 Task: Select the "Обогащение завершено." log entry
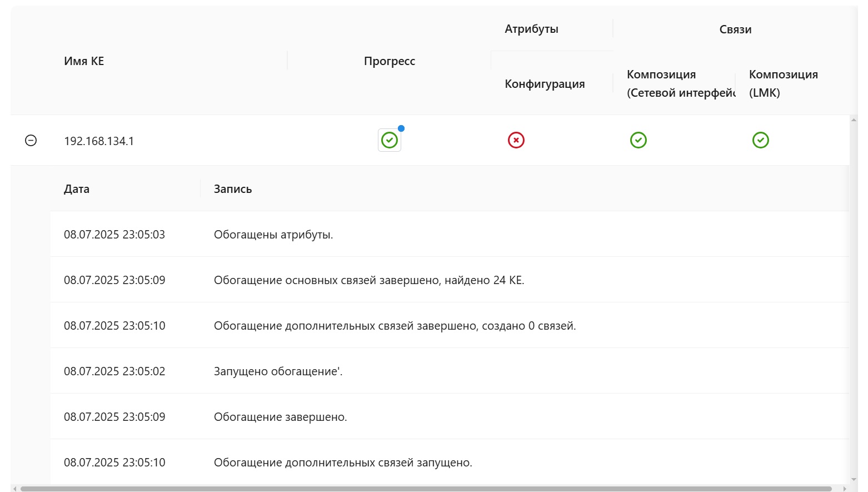pyautogui.click(x=280, y=417)
